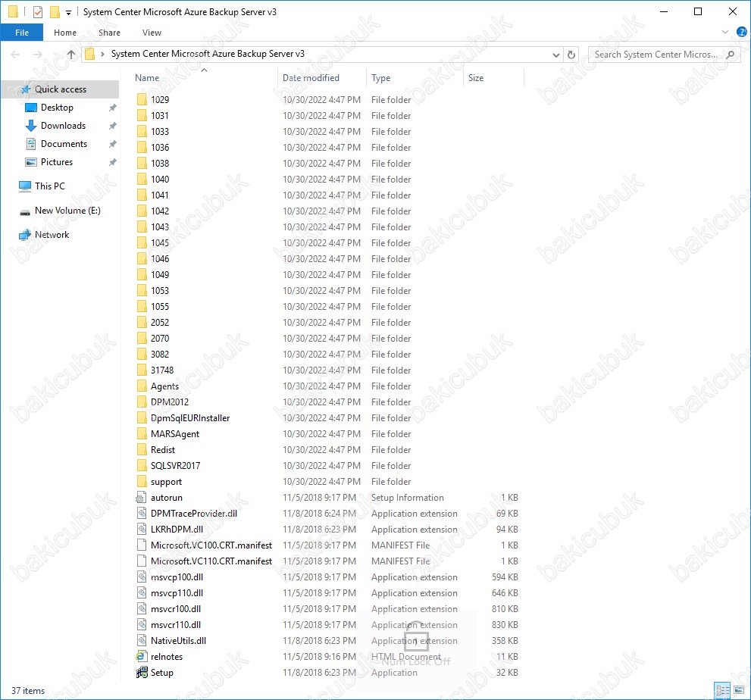Select the DpmSqlEURInstaller folder

(x=190, y=418)
